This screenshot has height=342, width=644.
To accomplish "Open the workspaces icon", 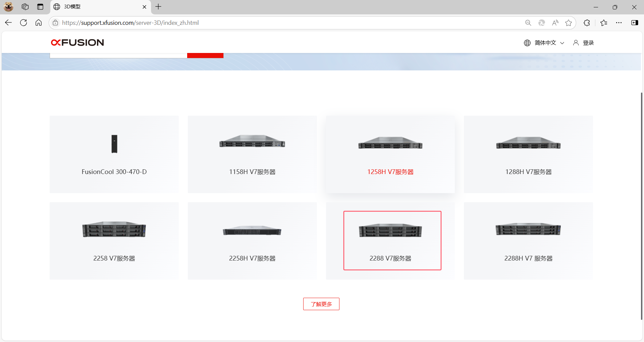I will point(25,7).
